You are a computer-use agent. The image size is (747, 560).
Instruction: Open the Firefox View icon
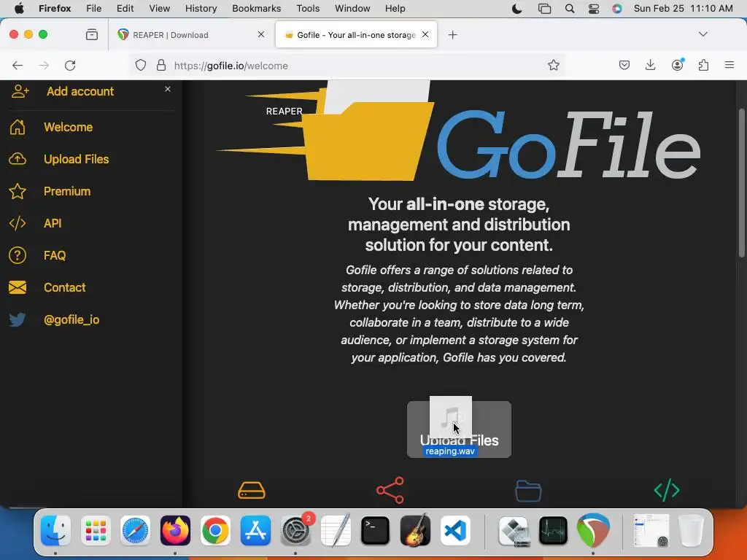pyautogui.click(x=92, y=34)
